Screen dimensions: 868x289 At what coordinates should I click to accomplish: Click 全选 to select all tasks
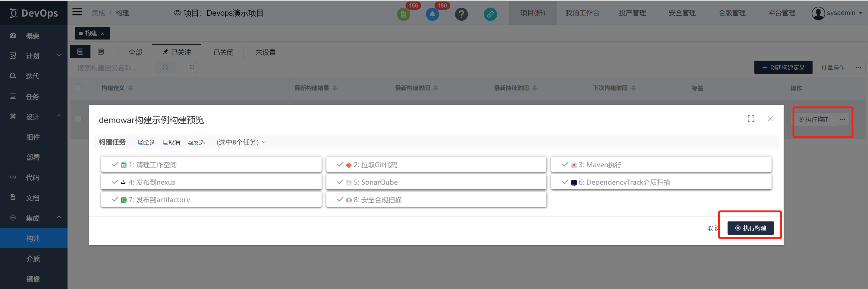147,142
